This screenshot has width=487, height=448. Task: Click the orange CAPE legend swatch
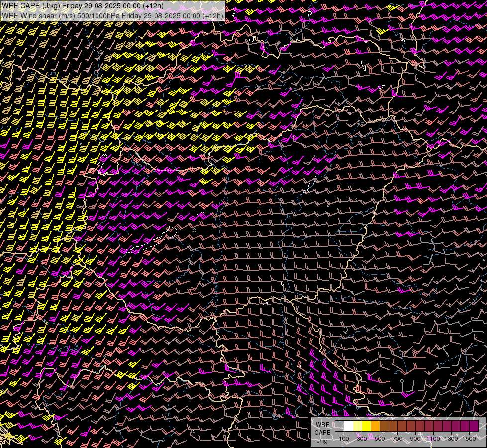click(x=376, y=426)
